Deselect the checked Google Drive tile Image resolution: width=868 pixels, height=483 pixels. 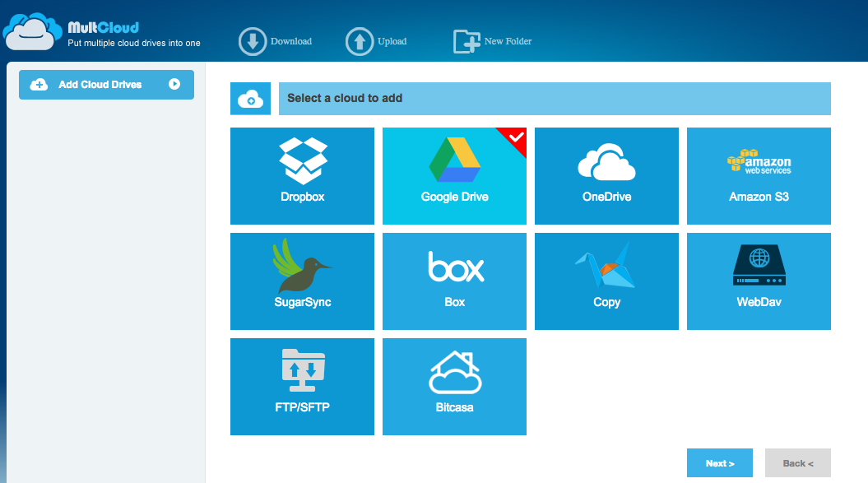click(454, 175)
